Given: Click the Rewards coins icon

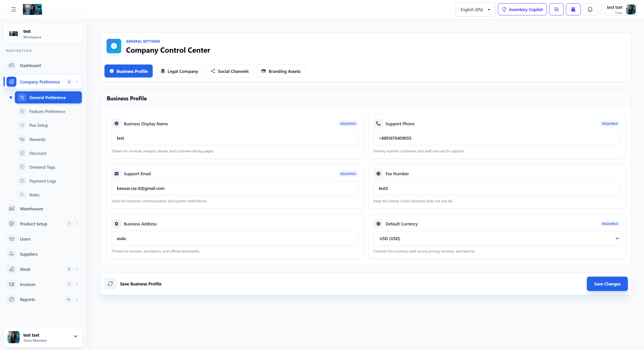Looking at the screenshot, I should click(22, 139).
